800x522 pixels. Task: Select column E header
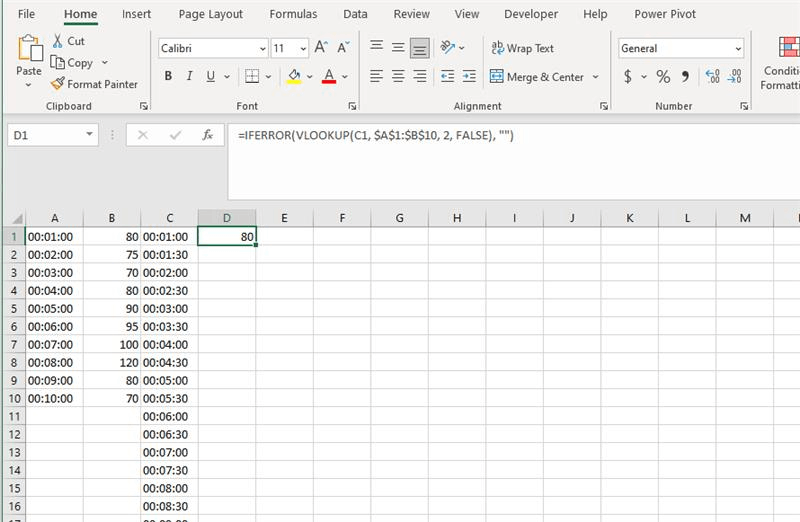click(x=284, y=218)
